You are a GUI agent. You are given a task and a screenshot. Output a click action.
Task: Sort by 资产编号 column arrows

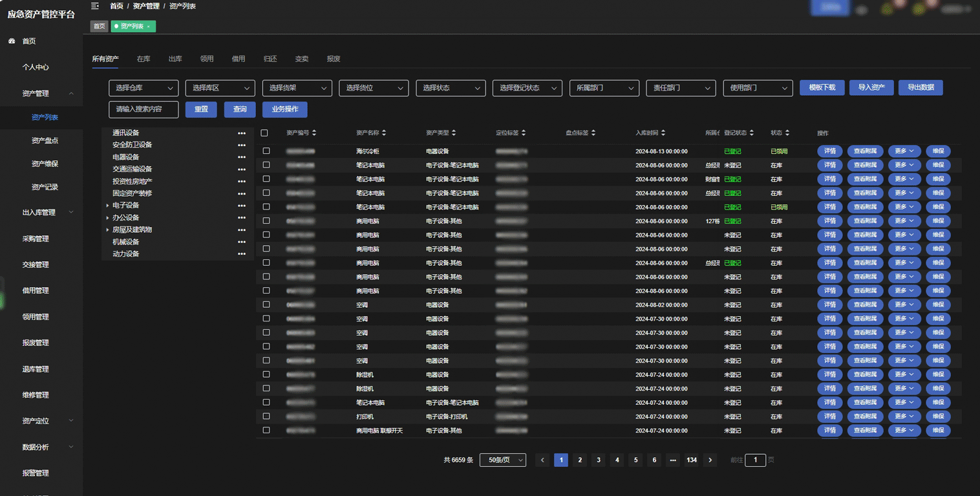point(314,133)
